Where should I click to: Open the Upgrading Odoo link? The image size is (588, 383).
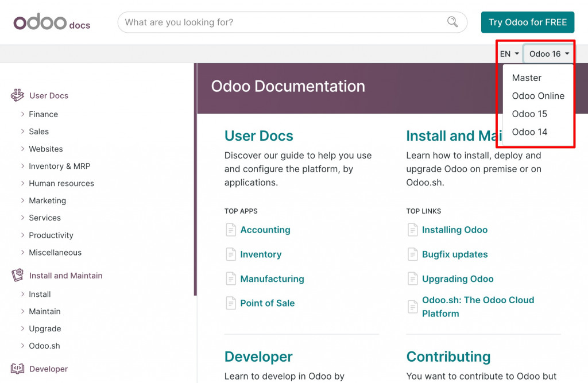coord(458,278)
